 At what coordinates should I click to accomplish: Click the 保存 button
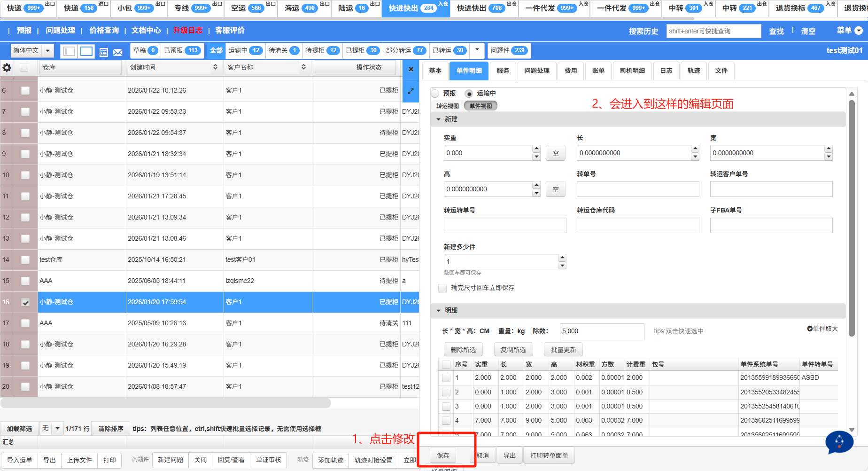(x=443, y=455)
